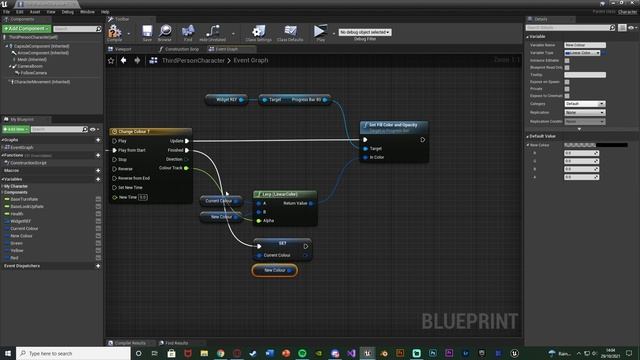
Task: Click the Add Component button
Action: 27,29
